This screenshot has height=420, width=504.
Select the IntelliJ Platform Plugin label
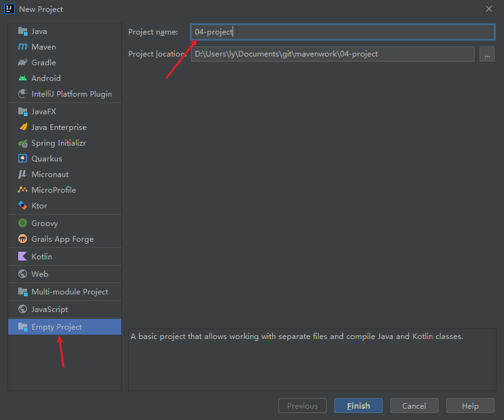pyautogui.click(x=72, y=94)
